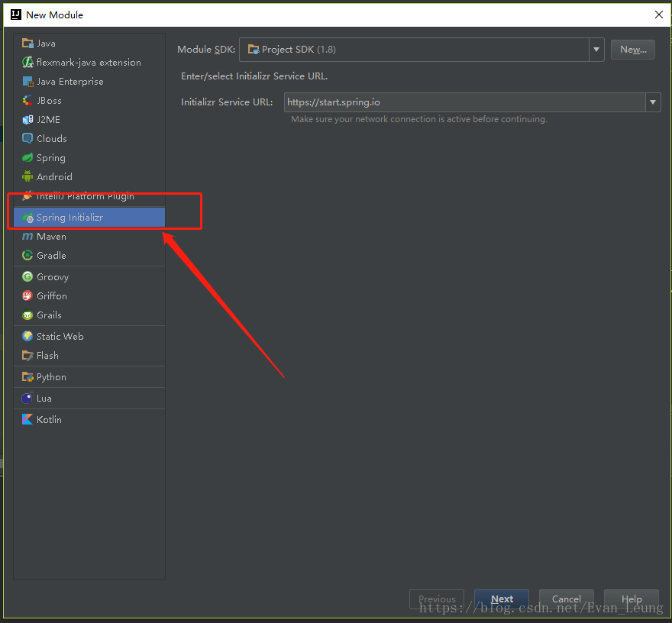Select Grails label in list

pos(50,315)
